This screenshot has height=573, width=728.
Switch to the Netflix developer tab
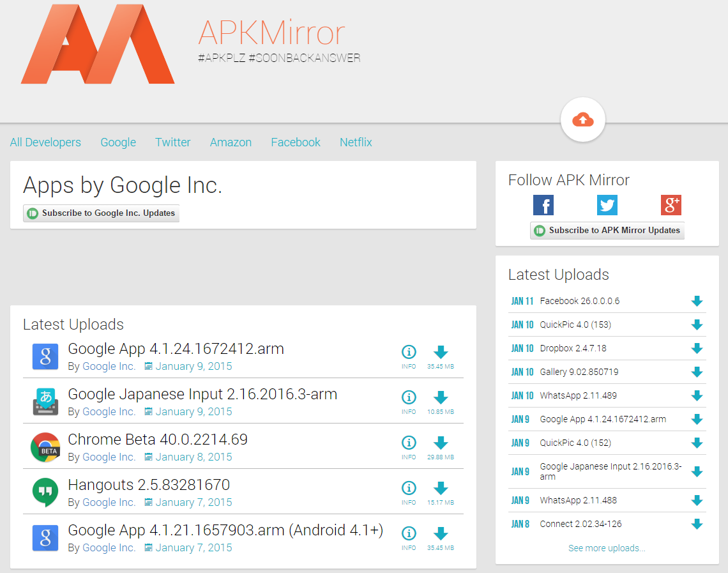coord(356,142)
